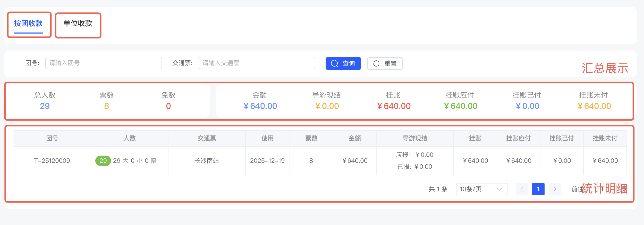Click the 总人数 summary value 29
This screenshot has height=225, width=644.
pos(45,106)
